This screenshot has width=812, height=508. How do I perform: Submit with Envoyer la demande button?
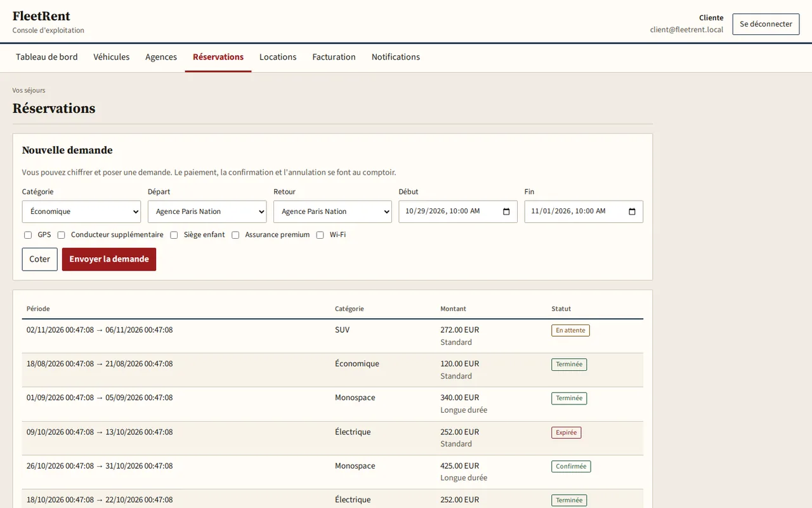click(x=109, y=259)
